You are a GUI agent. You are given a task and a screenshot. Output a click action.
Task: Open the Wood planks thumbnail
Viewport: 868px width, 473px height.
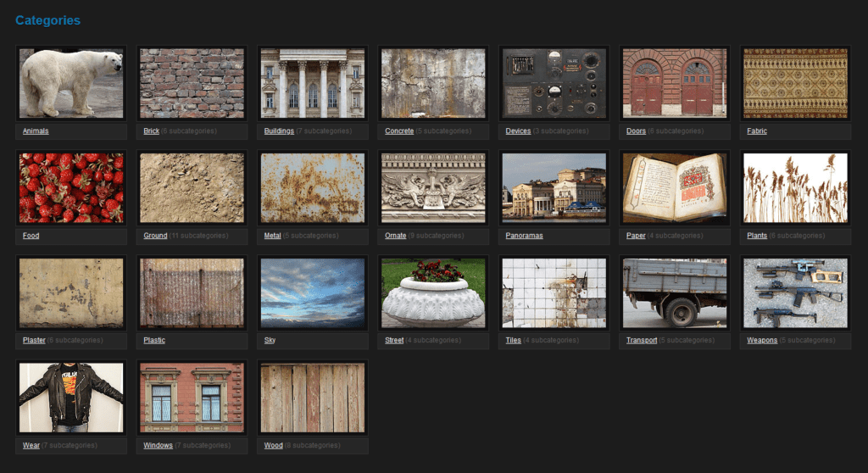[313, 398]
